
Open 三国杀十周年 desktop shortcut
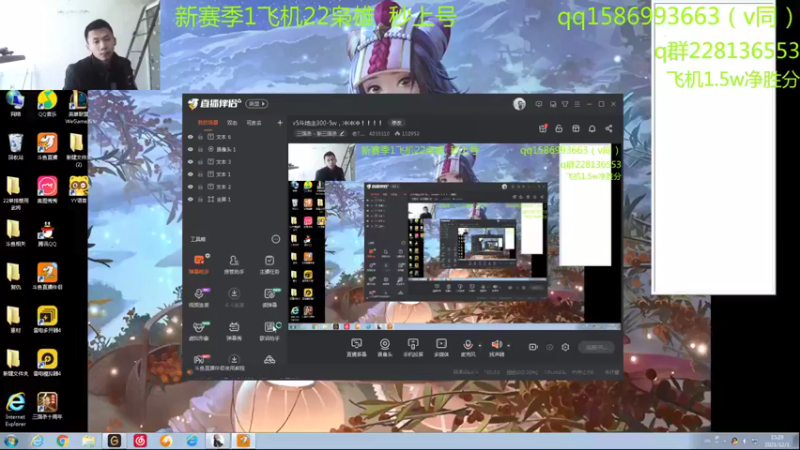47,406
